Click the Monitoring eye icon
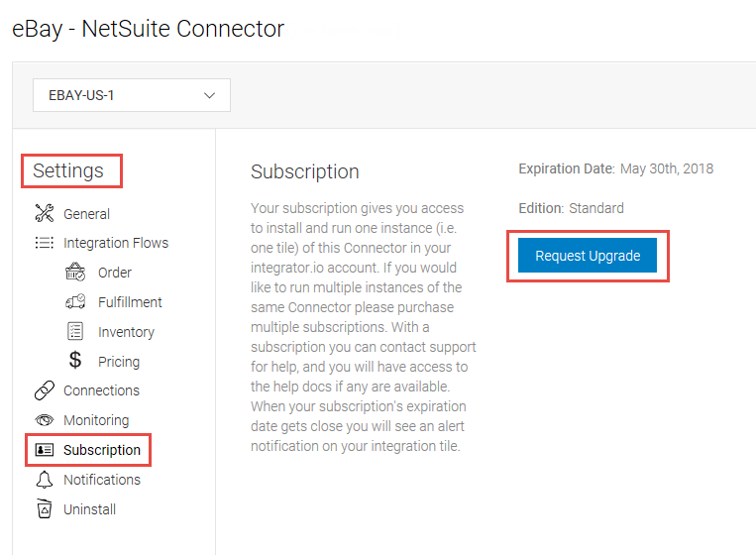Viewport: 756px width, 555px height. tap(45, 420)
